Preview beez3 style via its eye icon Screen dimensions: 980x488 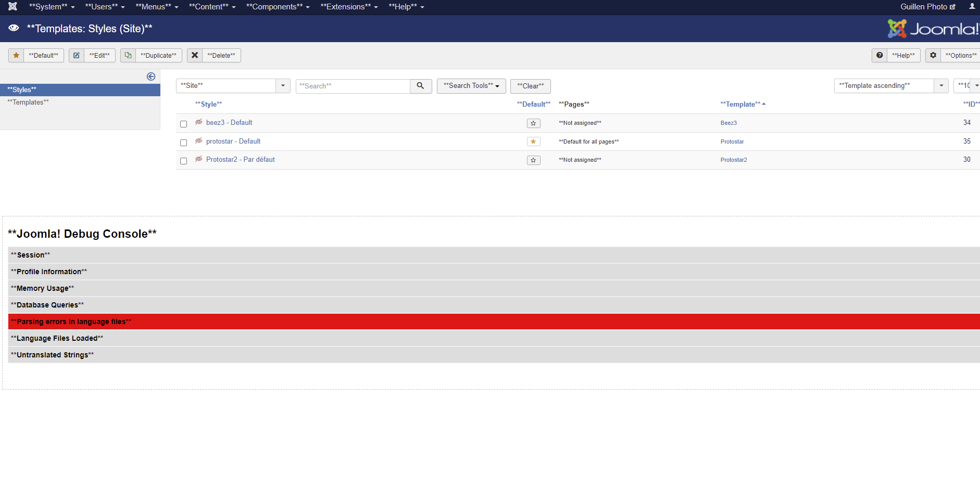(198, 122)
